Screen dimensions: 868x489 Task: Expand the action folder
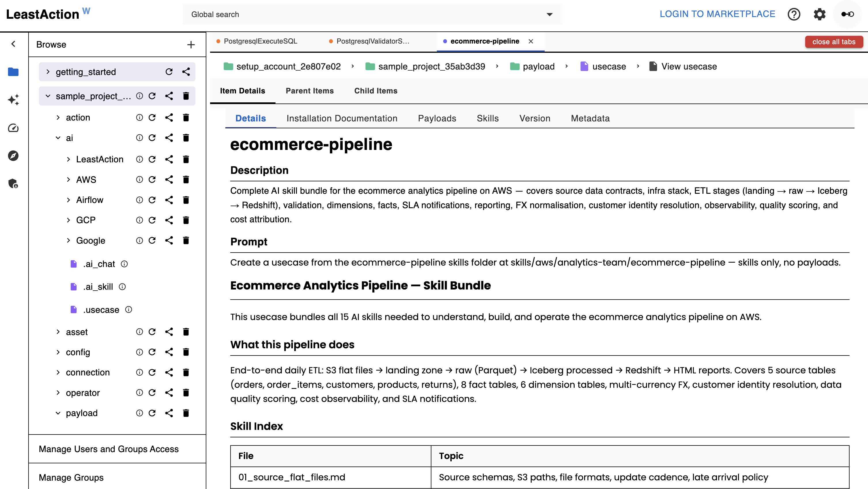pyautogui.click(x=58, y=117)
